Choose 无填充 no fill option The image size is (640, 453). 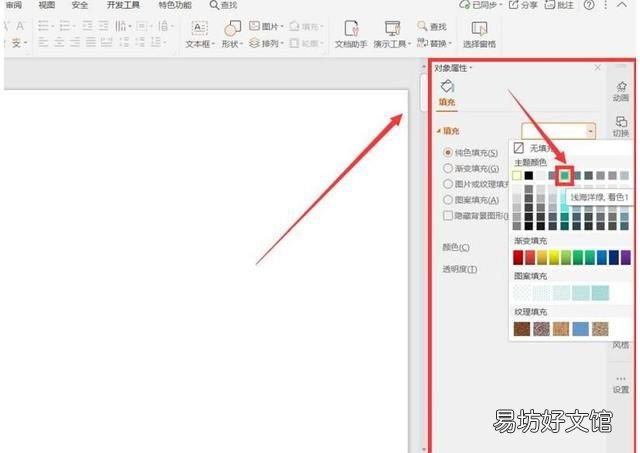tap(533, 148)
